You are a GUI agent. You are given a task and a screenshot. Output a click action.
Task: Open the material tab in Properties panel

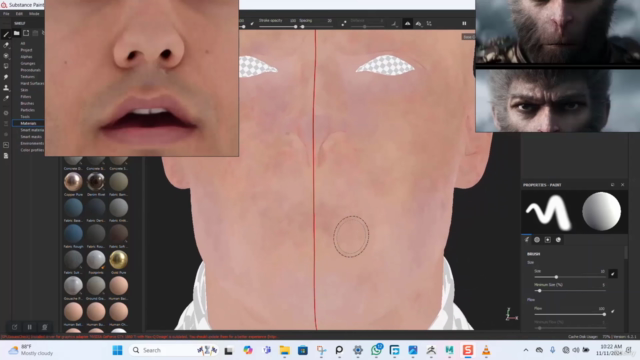tap(558, 240)
